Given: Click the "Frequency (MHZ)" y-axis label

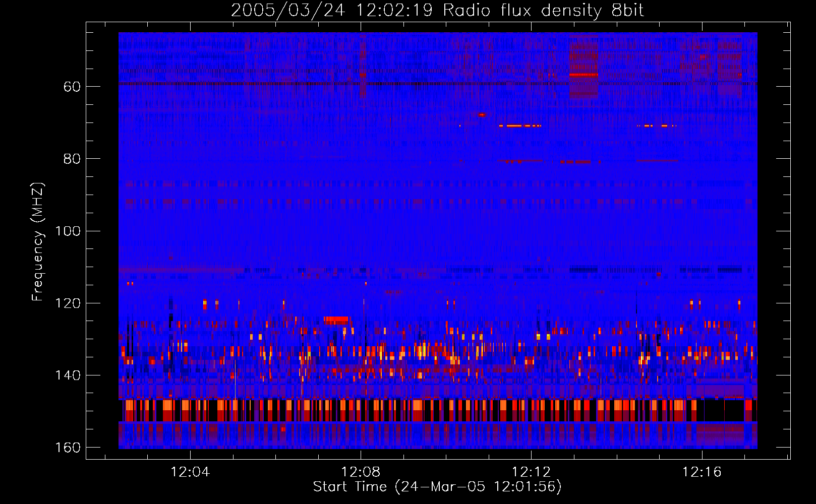Looking at the screenshot, I should pos(38,241).
